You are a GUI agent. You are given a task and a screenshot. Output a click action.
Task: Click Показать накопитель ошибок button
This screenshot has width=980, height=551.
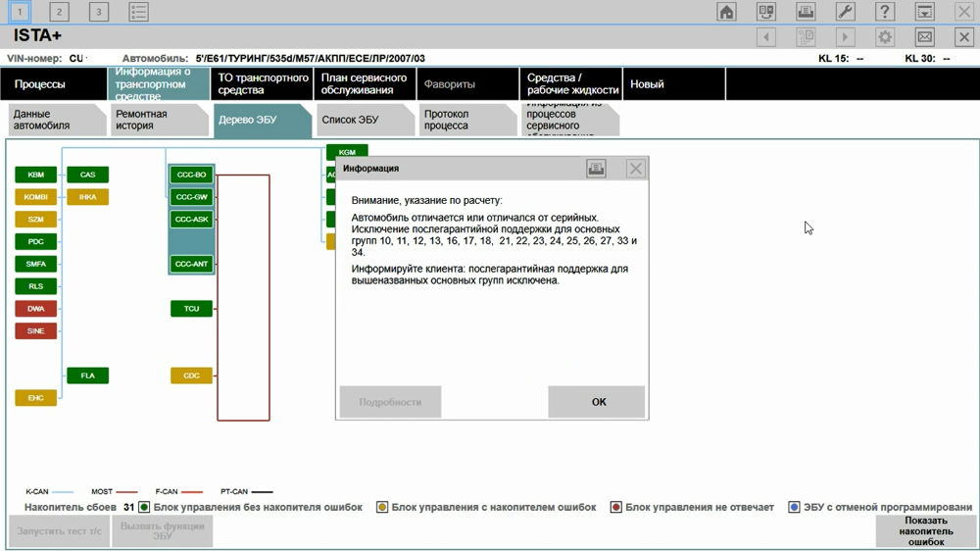pyautogui.click(x=925, y=530)
